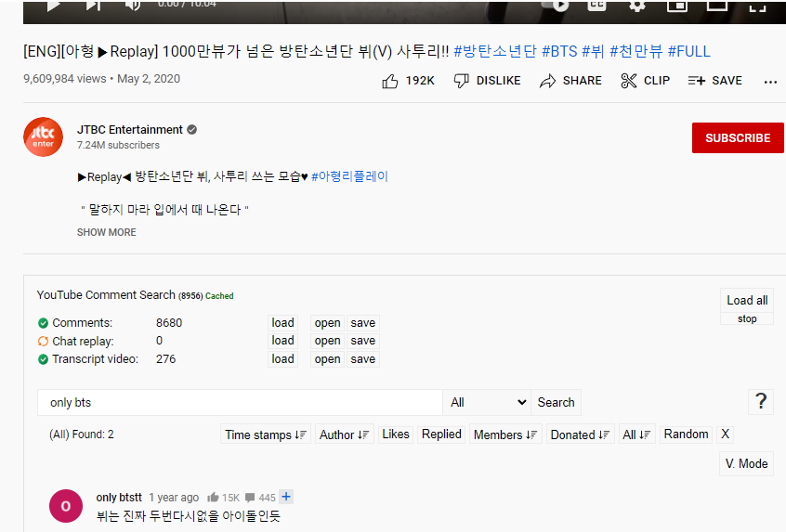Click load in the Chat replay row
786x532 pixels.
(x=282, y=341)
